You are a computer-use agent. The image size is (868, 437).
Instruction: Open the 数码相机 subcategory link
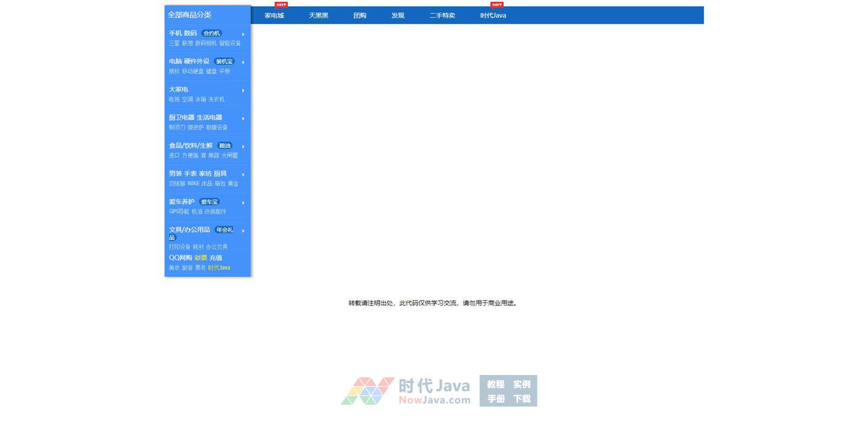(x=206, y=43)
